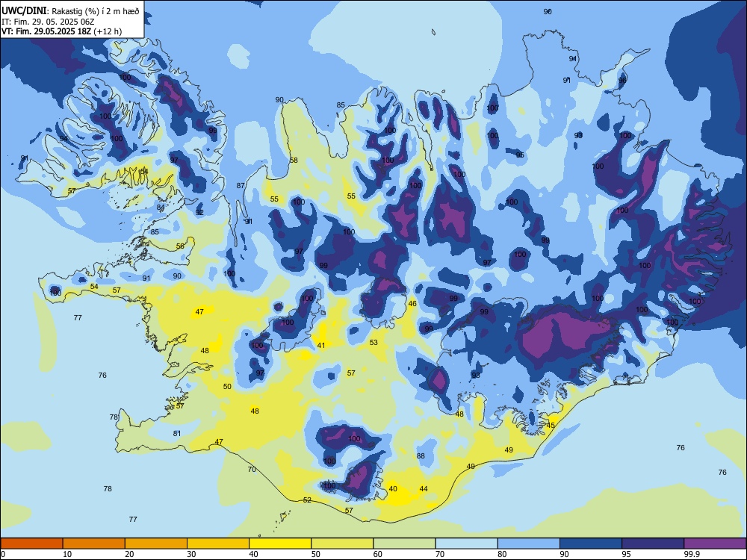The height and width of the screenshot is (560, 747).
Task: Select the map value '84' in the west
Action: pyautogui.click(x=161, y=207)
